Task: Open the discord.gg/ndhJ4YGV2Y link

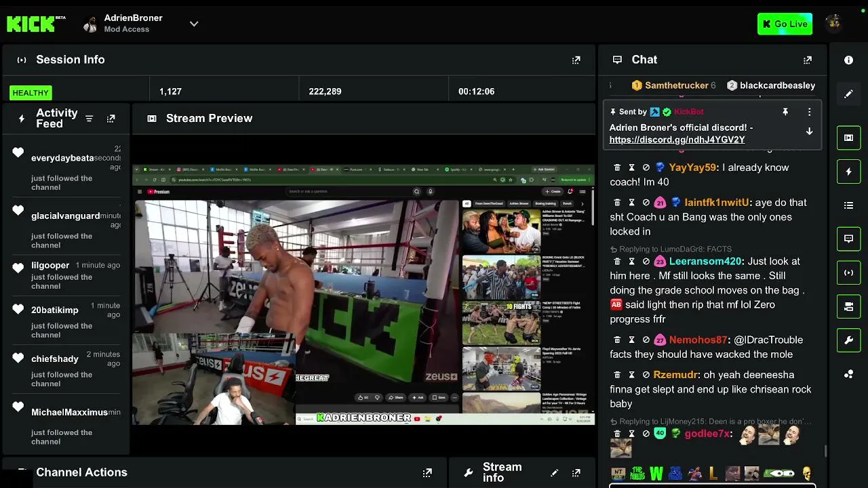Action: point(677,140)
